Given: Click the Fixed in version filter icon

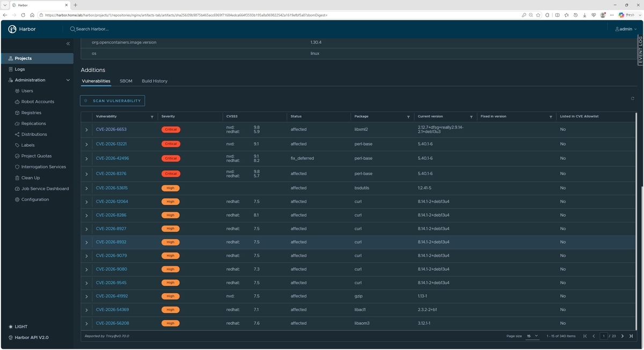Looking at the screenshot, I should 551,116.
